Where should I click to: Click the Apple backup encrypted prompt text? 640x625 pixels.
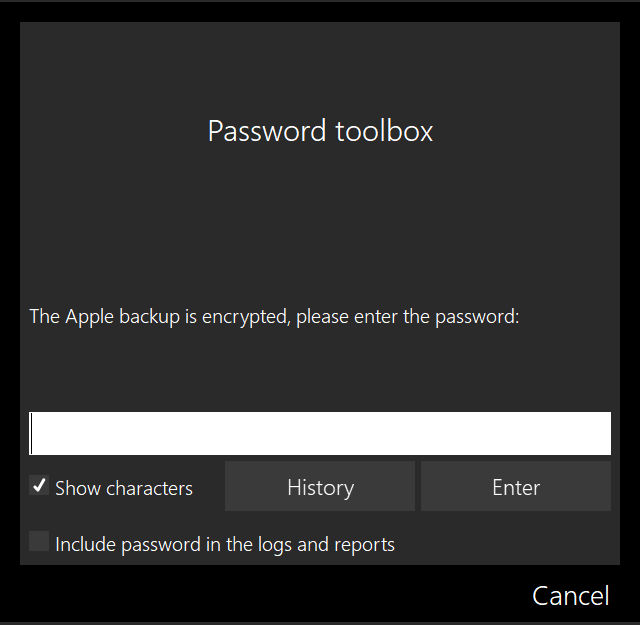tap(274, 317)
